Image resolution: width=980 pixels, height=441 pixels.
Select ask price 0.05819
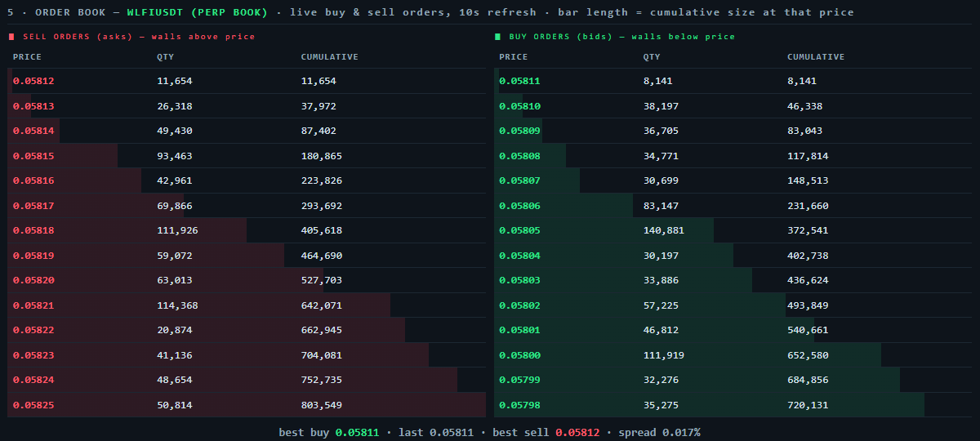click(33, 256)
